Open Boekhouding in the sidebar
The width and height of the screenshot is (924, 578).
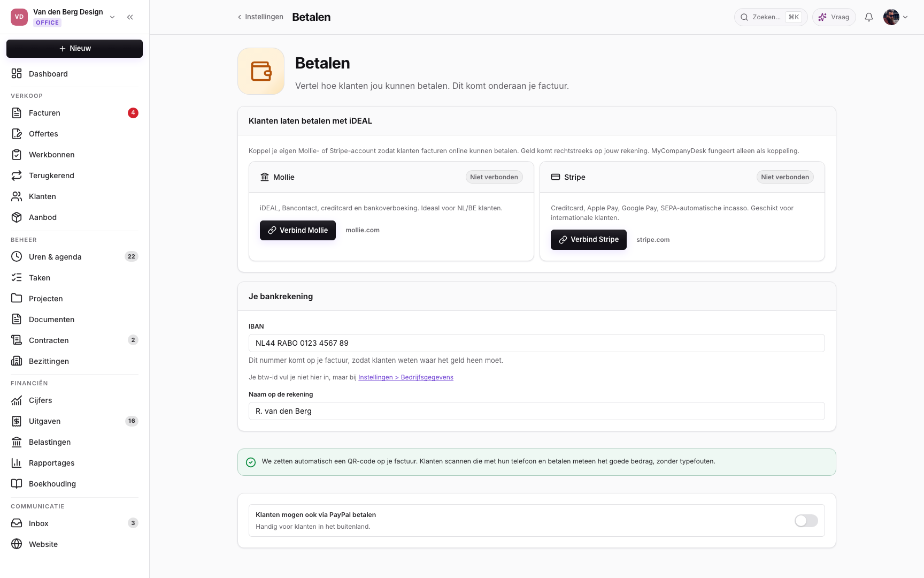coord(74,484)
